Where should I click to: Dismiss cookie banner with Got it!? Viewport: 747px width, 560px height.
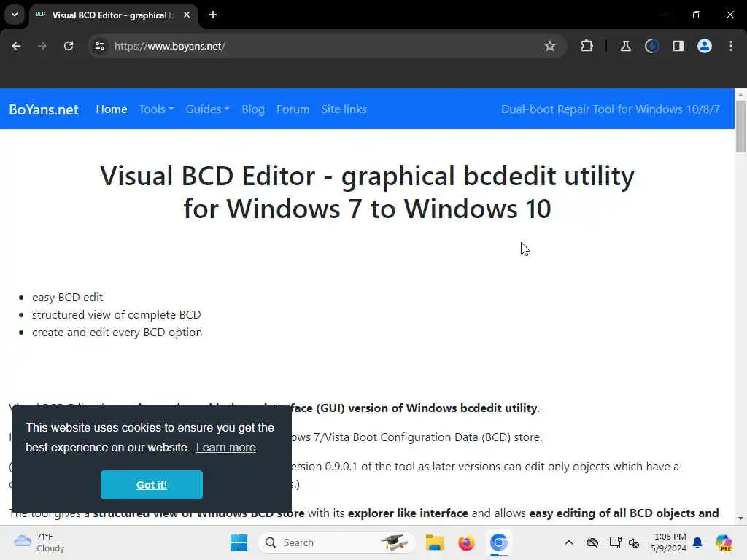tap(152, 485)
